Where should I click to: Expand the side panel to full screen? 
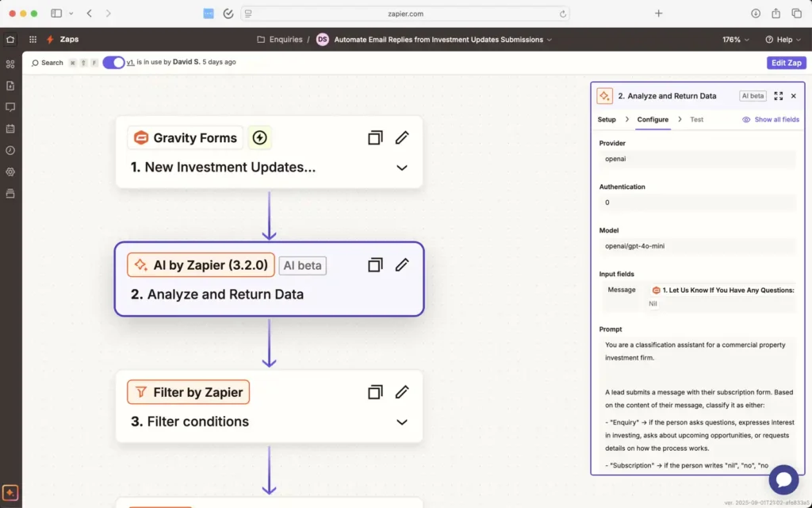(x=778, y=96)
